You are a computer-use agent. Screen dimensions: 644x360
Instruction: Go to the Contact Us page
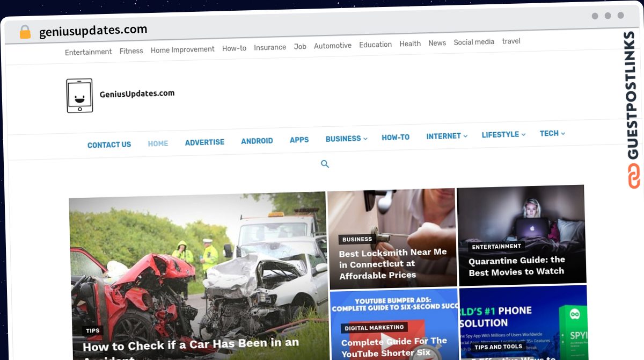(x=109, y=145)
